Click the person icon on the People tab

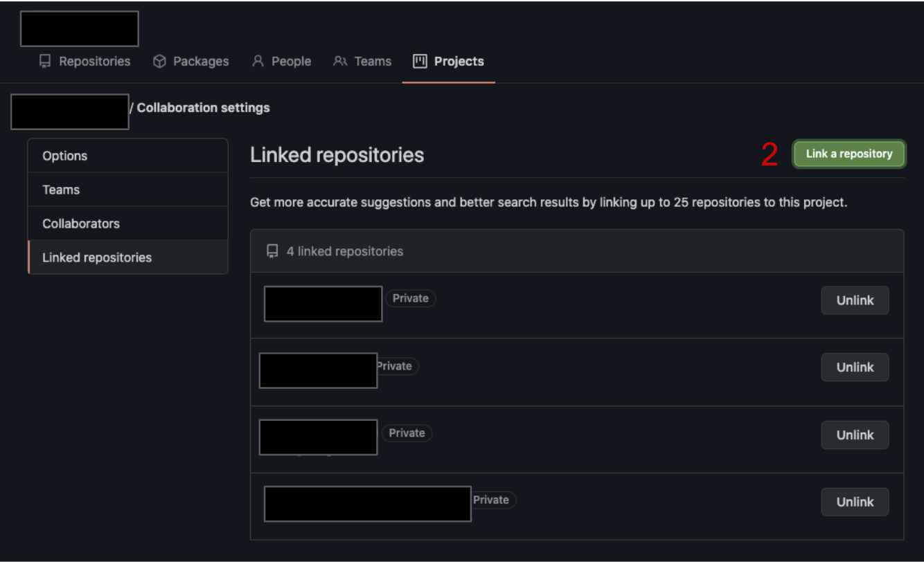coord(258,61)
